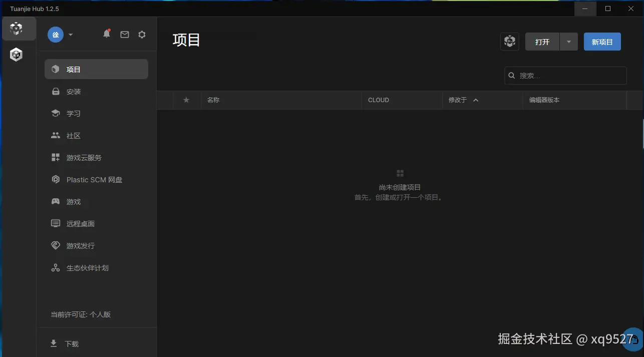This screenshot has height=357, width=644.
Task: Minimize the Tuanjie Hub window
Action: [584, 9]
